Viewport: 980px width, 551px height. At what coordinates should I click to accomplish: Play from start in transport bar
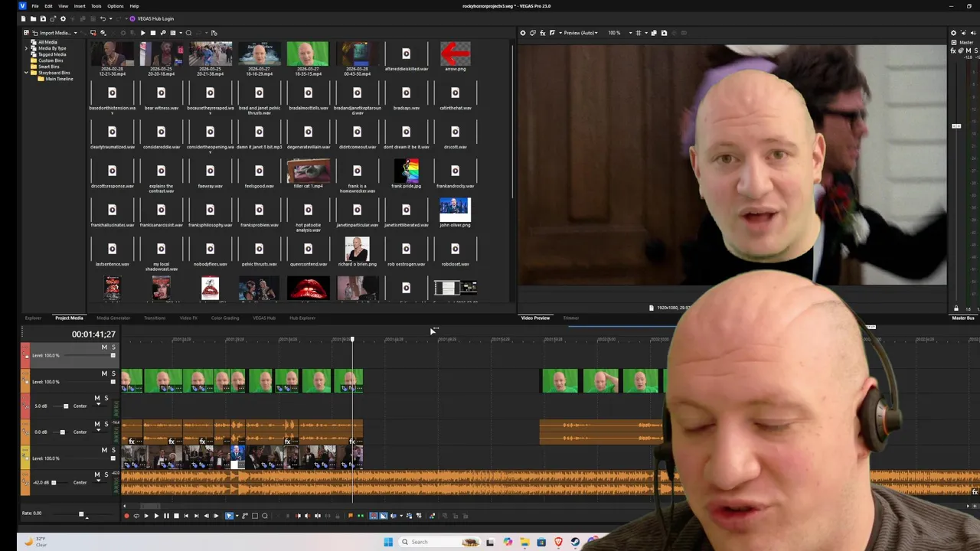click(x=146, y=516)
